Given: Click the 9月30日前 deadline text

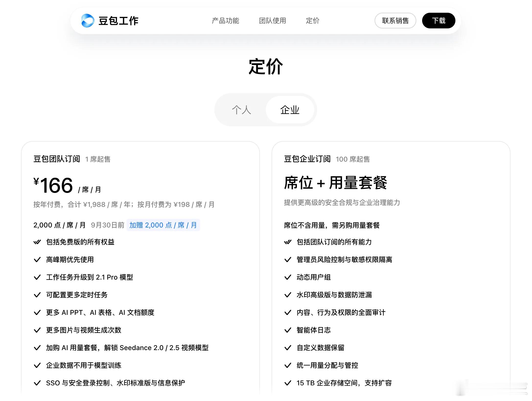Looking at the screenshot, I should coord(108,225).
